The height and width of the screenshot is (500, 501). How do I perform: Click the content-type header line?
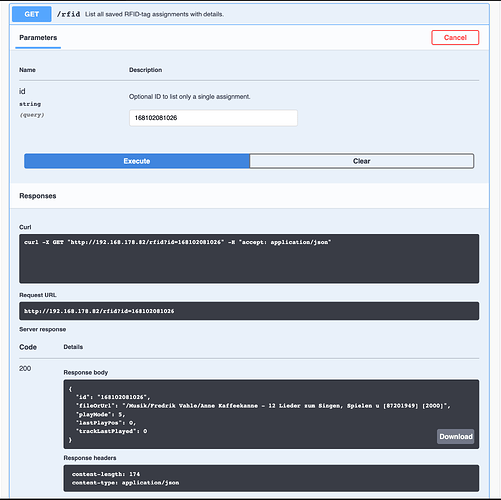coord(125,483)
